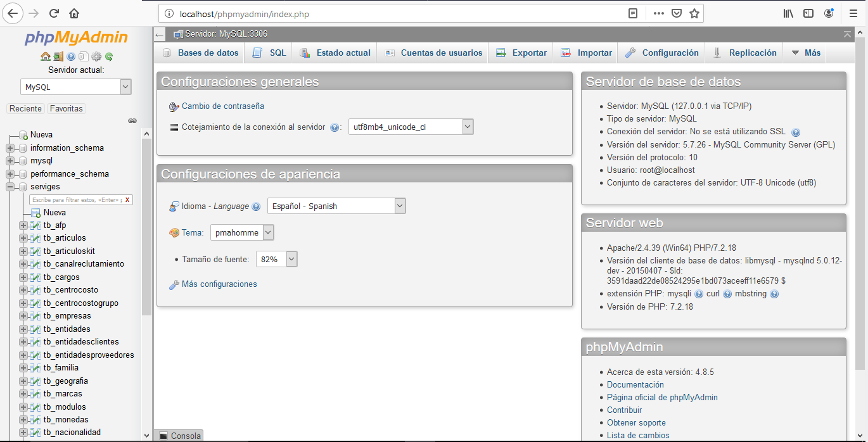Screen dimensions: 868x442
Task: Click help icon next to Cotejamiento
Action: (335, 127)
